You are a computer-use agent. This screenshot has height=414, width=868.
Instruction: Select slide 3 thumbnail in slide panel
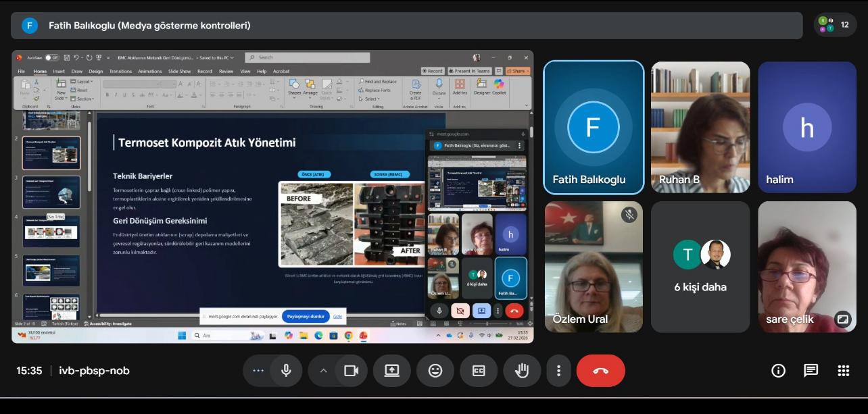click(x=51, y=192)
